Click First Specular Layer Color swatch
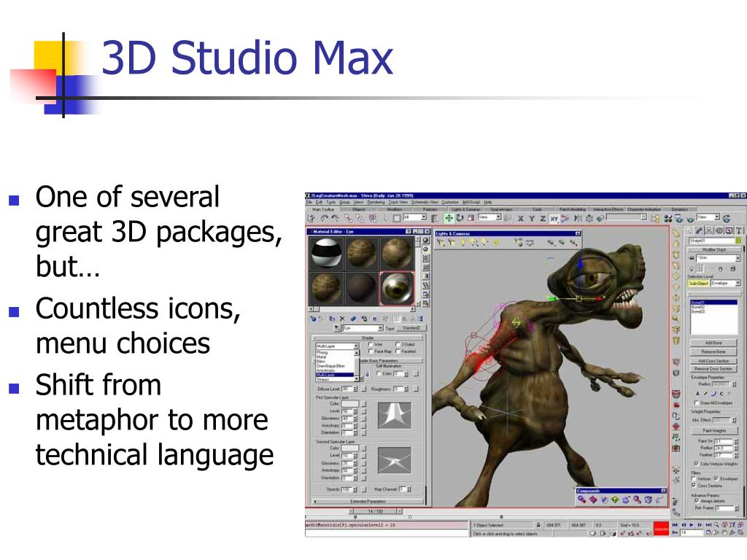The width and height of the screenshot is (747, 560). pos(349,404)
